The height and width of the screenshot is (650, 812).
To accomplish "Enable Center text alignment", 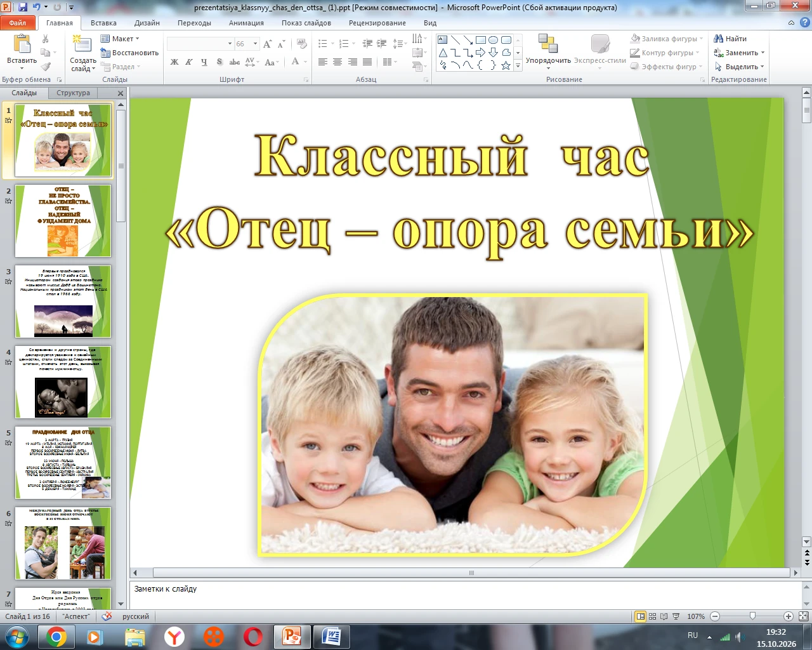I will pyautogui.click(x=337, y=62).
